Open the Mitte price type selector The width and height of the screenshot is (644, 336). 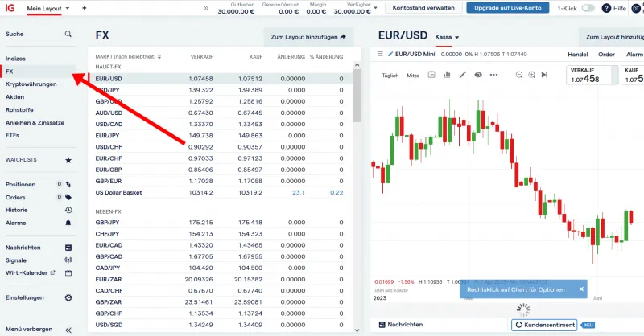tap(413, 76)
